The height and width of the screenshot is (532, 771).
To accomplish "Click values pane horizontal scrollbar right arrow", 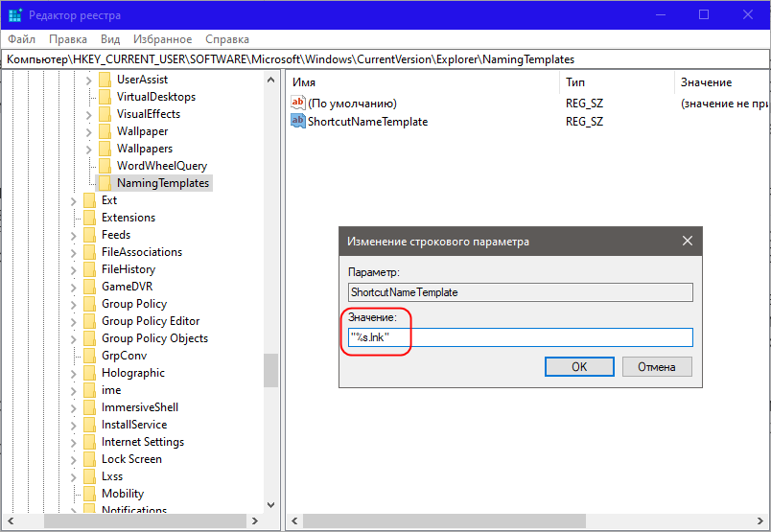I will pyautogui.click(x=760, y=520).
